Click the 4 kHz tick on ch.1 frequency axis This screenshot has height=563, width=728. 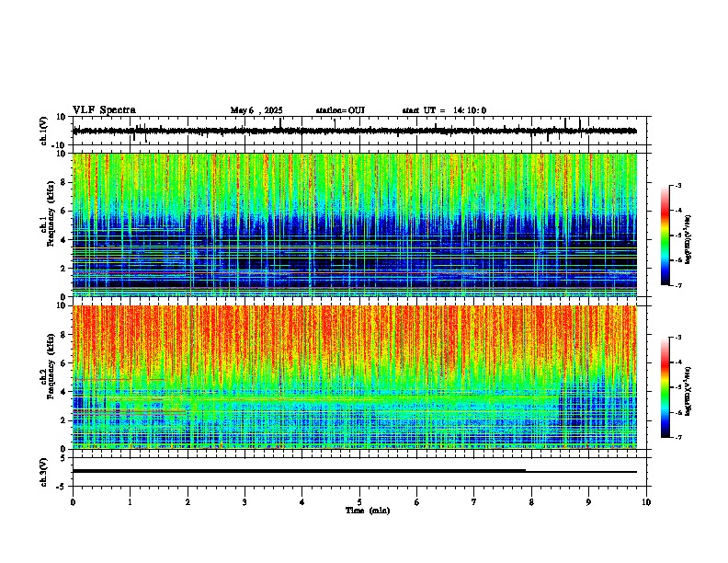coord(64,240)
